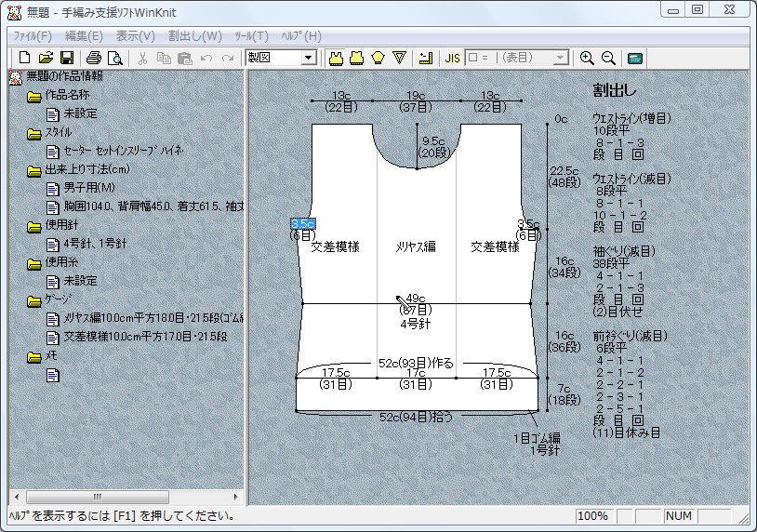Click the 作品名称 folder in tree

[x=67, y=95]
